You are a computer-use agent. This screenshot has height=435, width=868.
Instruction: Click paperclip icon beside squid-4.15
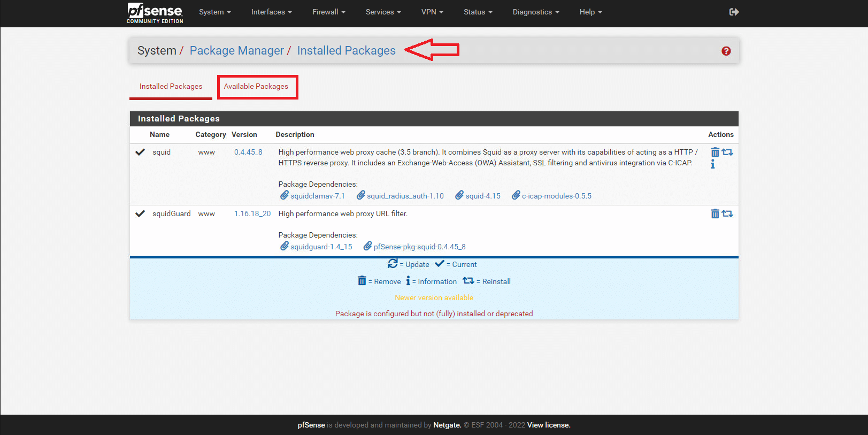point(459,195)
